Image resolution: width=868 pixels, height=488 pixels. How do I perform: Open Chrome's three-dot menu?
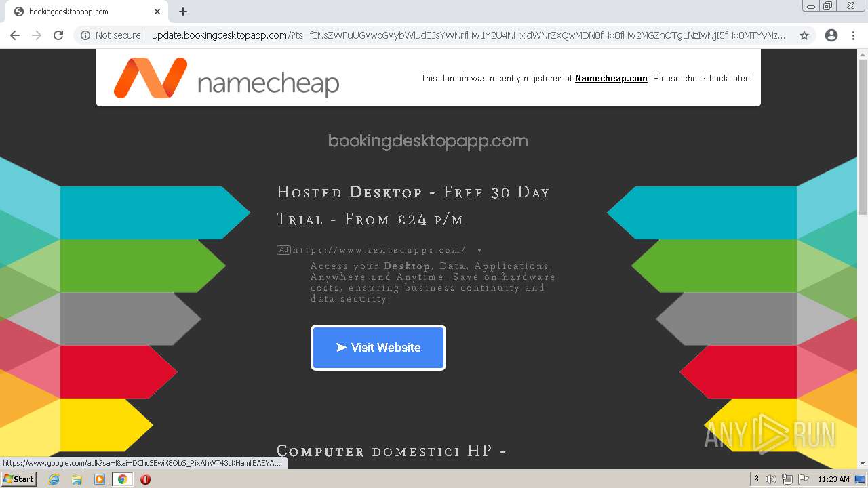click(853, 35)
